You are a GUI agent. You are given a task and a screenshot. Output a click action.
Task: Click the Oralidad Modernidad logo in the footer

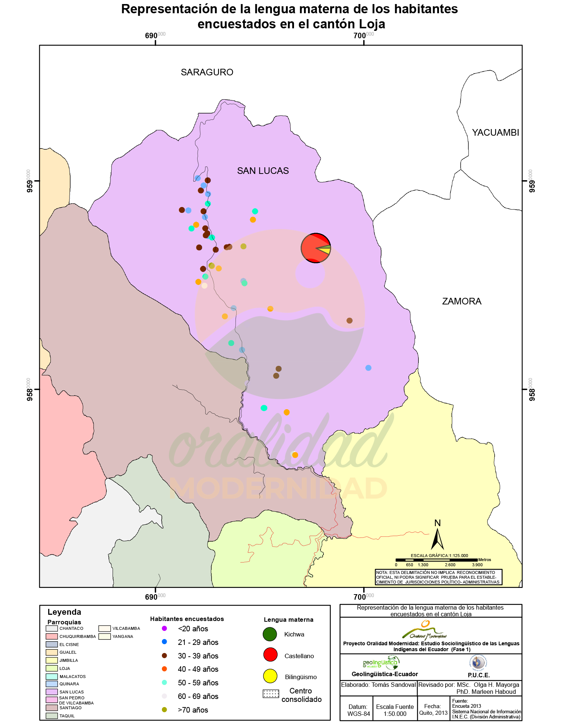[x=425, y=630]
